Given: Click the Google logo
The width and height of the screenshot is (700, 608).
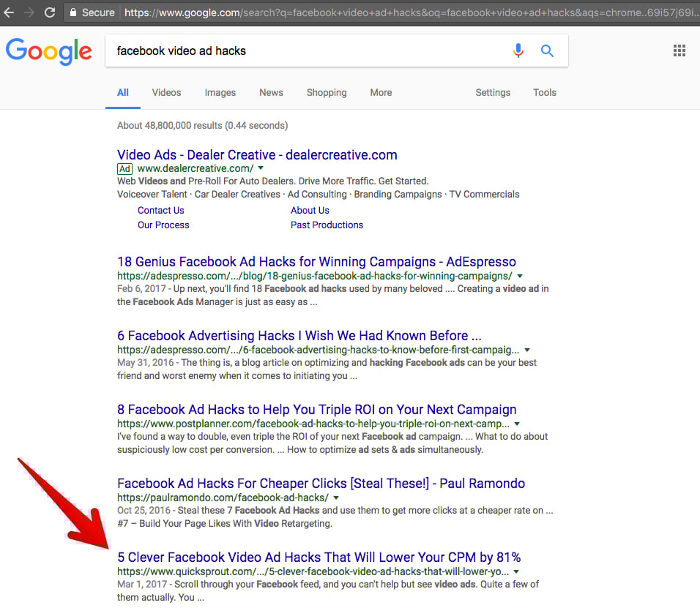Looking at the screenshot, I should click(x=48, y=51).
